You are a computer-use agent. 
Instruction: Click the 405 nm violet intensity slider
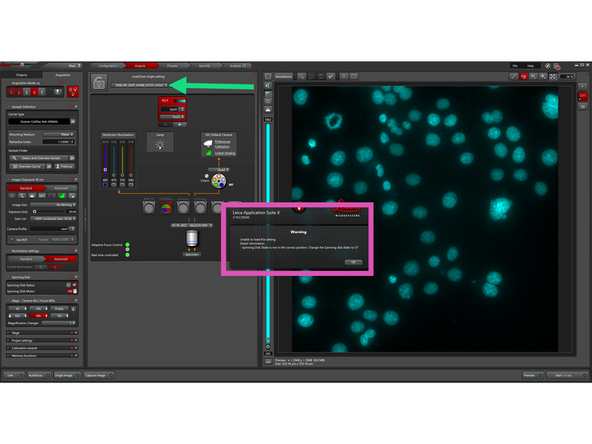[105, 161]
